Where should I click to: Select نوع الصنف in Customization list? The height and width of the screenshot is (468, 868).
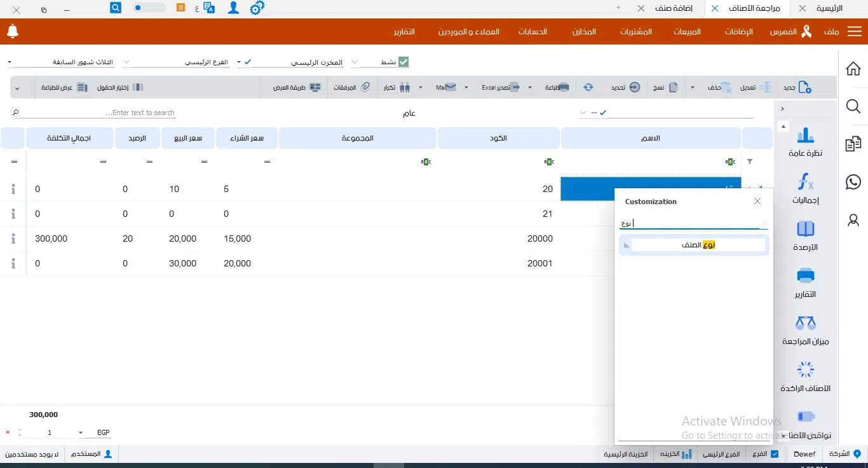[x=698, y=245]
